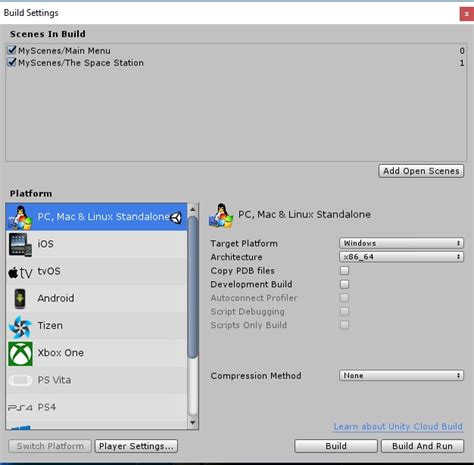Click the platform list scrollbar thumb
Image resolution: width=474 pixels, height=465 pixels.
193,287
